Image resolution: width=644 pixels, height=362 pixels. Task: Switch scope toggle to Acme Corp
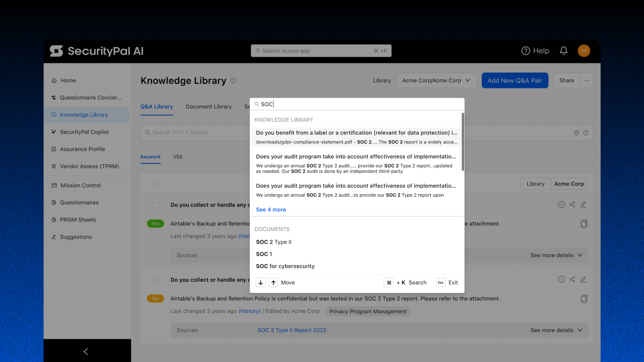click(569, 184)
